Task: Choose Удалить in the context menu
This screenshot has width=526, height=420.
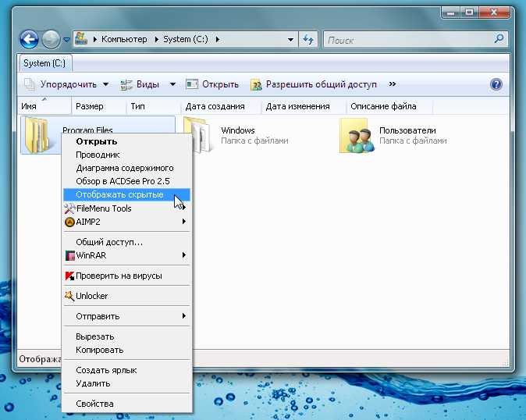Action: 126,383
